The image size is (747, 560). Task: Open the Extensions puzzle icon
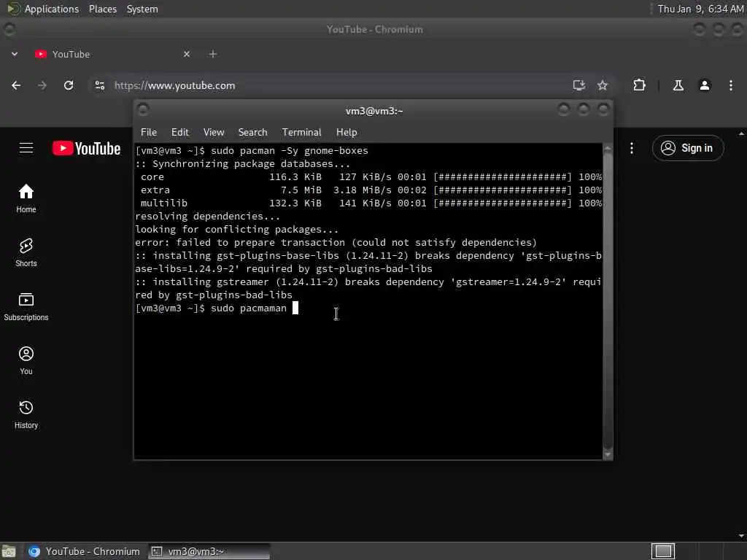639,85
